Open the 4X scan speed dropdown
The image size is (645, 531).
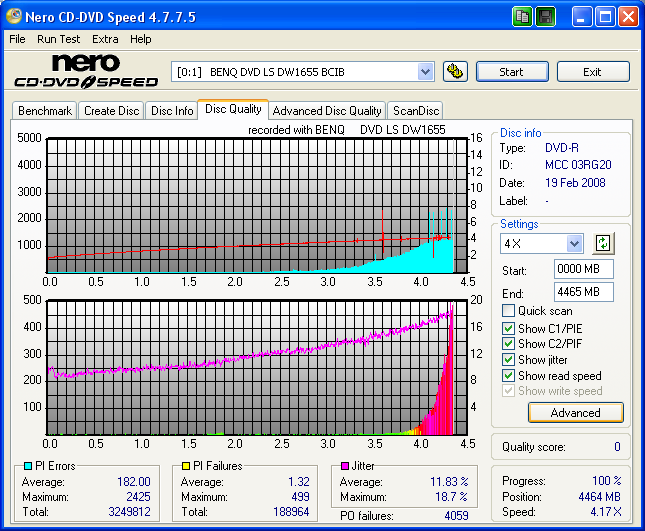coord(574,243)
